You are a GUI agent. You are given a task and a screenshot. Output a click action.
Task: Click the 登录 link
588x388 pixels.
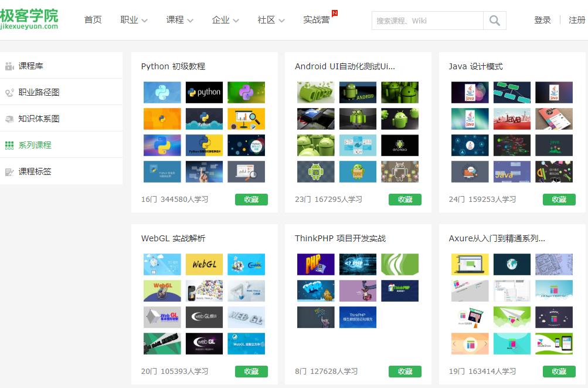(x=542, y=20)
